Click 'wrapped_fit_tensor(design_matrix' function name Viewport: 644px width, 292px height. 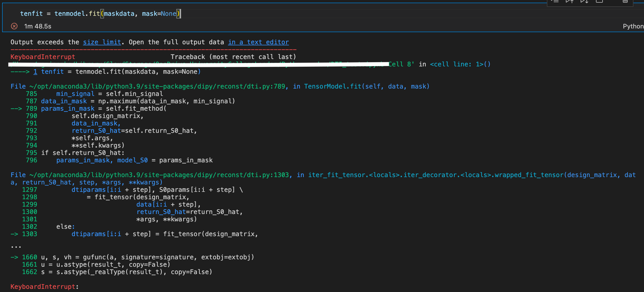pyautogui.click(x=556, y=175)
